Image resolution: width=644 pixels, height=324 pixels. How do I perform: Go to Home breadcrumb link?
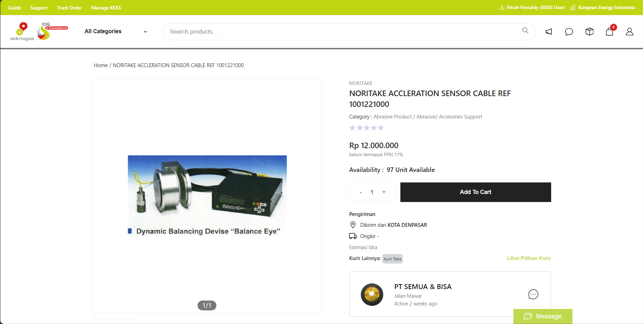(101, 65)
